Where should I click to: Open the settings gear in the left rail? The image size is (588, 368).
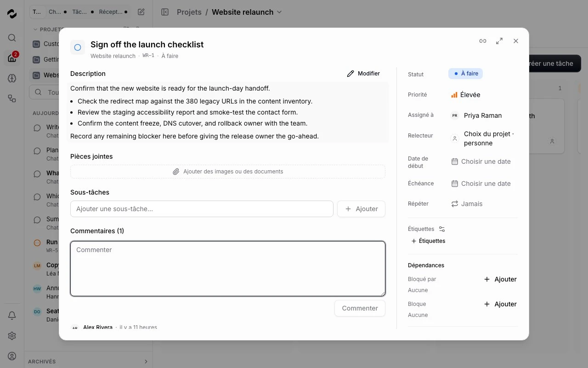pyautogui.click(x=12, y=336)
